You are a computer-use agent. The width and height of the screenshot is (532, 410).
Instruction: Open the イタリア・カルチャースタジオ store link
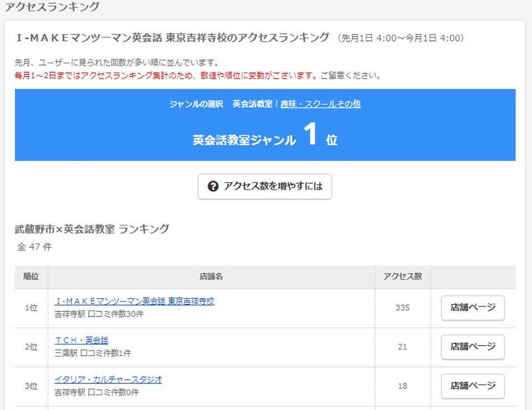[x=108, y=379]
